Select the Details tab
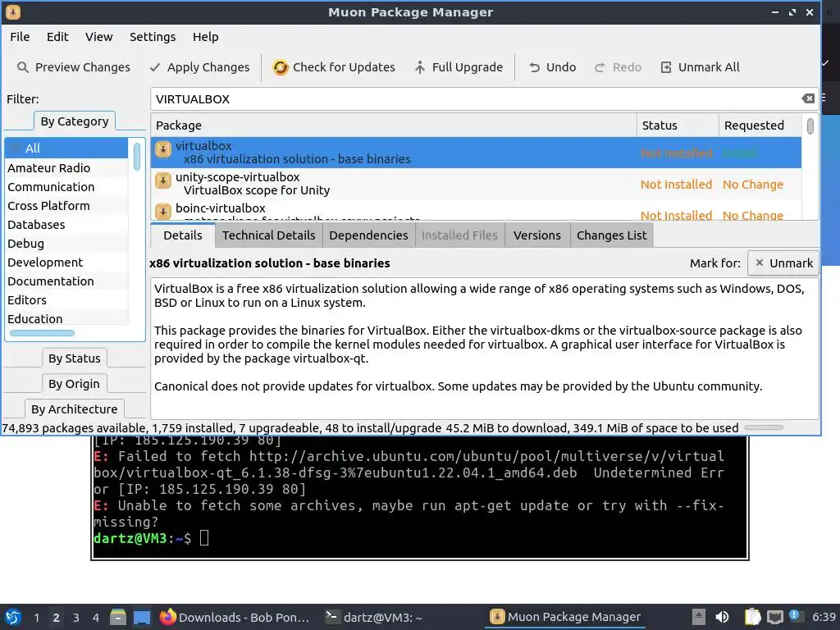This screenshot has height=630, width=840. pyautogui.click(x=183, y=235)
